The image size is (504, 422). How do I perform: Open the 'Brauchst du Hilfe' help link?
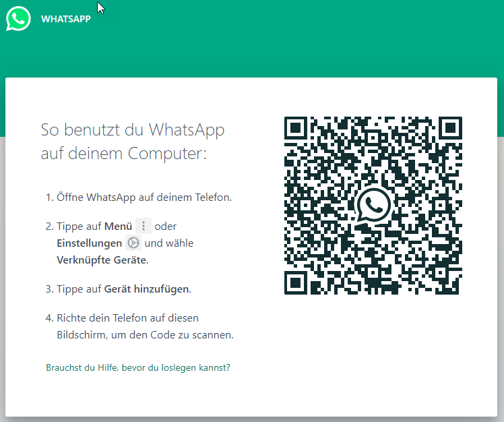point(138,368)
